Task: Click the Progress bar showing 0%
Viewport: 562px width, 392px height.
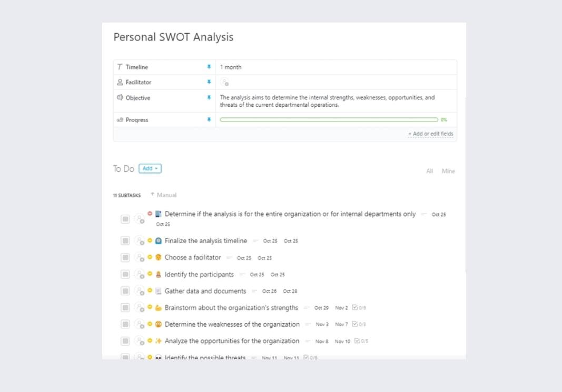Action: [x=329, y=120]
